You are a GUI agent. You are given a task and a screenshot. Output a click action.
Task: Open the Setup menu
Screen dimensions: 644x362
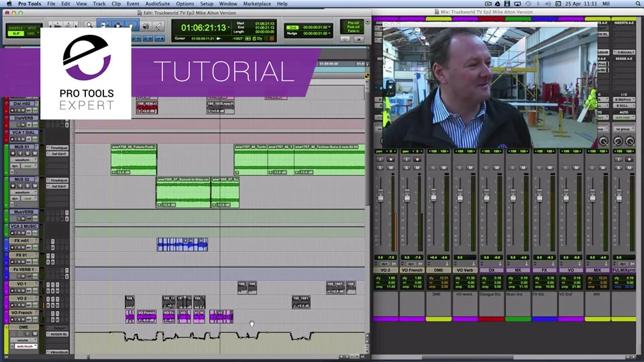[207, 4]
